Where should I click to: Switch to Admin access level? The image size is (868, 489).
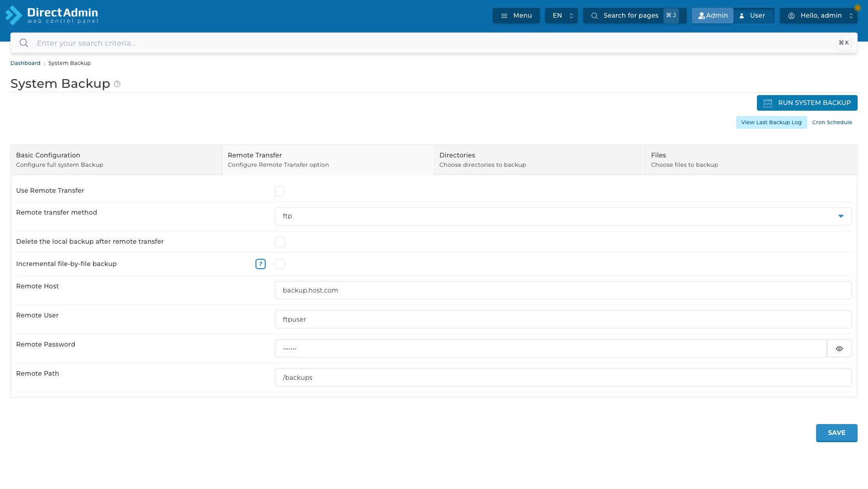pyautogui.click(x=713, y=16)
